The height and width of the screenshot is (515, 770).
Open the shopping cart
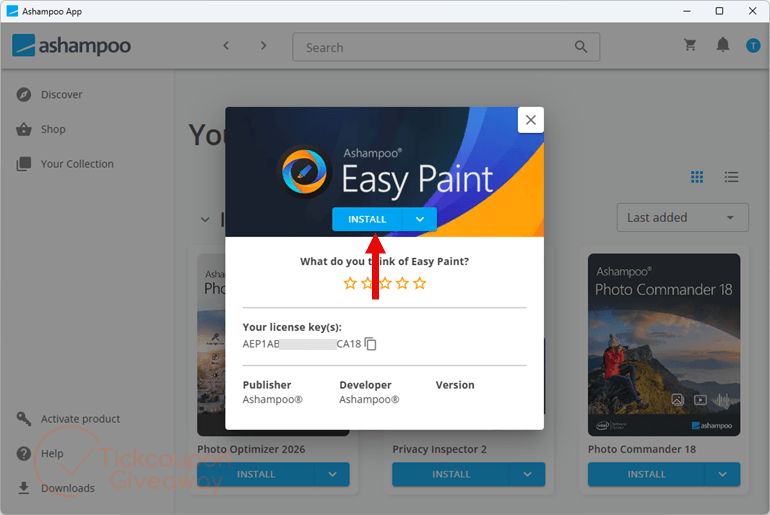pos(690,45)
